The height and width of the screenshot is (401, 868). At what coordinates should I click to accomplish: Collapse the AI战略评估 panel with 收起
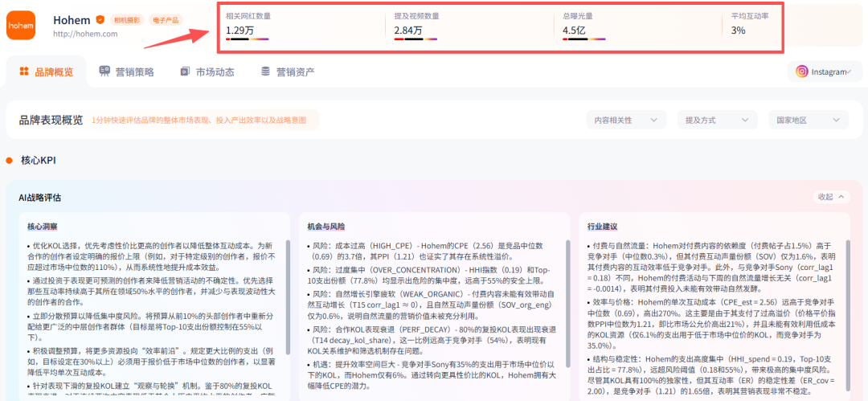click(x=831, y=197)
